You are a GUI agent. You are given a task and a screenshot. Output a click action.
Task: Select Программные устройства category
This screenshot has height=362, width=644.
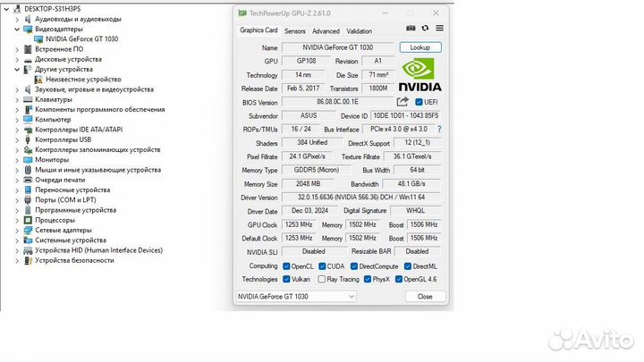coord(75,210)
